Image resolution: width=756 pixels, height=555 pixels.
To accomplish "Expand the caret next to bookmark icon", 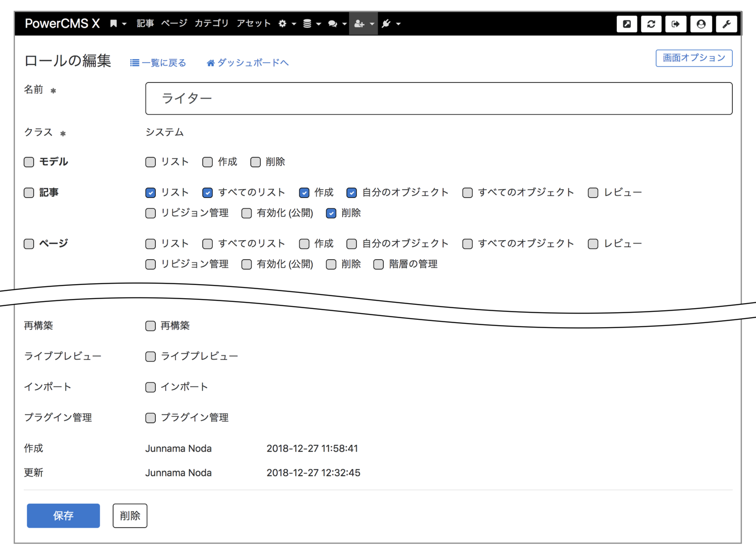I will pos(124,24).
